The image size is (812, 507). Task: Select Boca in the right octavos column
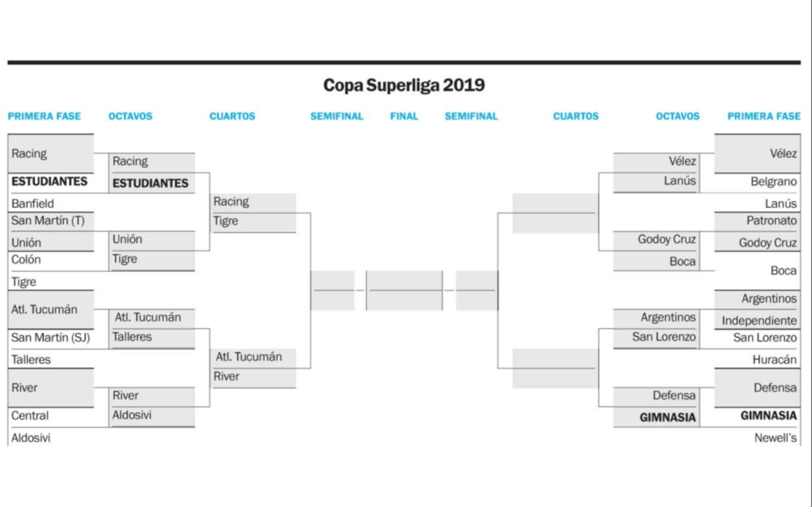click(x=682, y=262)
